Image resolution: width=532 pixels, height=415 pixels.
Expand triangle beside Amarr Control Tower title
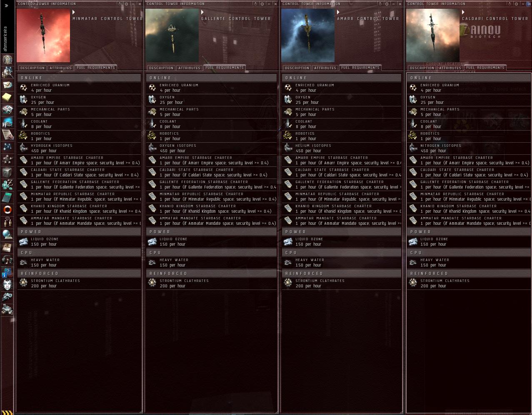click(x=338, y=13)
